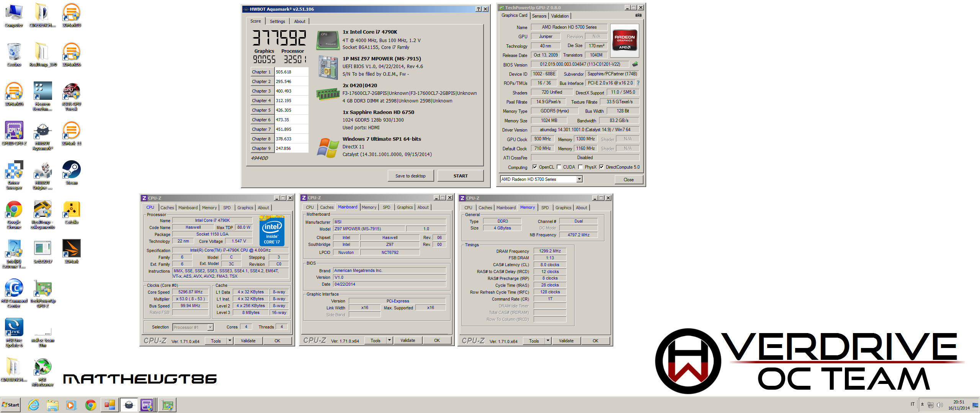Click Save to desktop button
The height and width of the screenshot is (413, 980).
410,176
